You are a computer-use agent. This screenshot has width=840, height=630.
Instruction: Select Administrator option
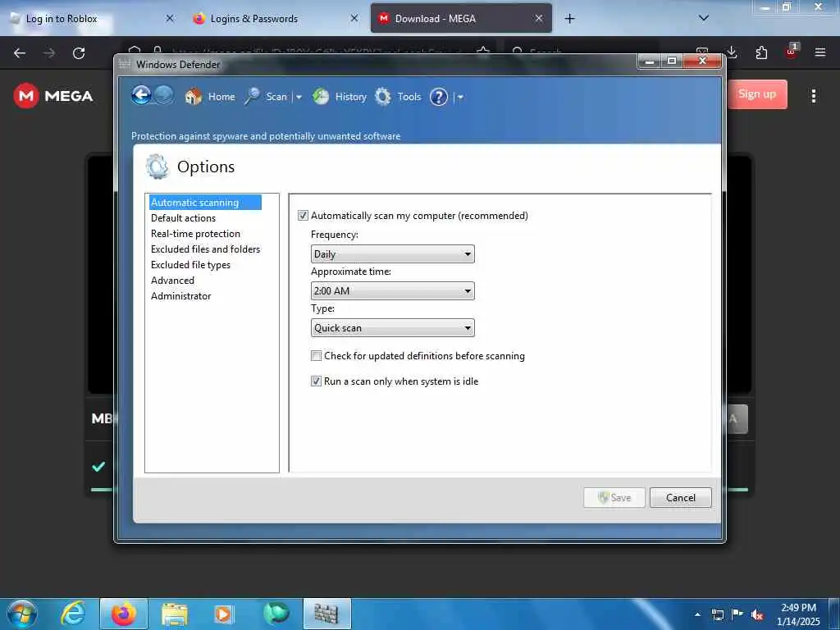(x=181, y=295)
